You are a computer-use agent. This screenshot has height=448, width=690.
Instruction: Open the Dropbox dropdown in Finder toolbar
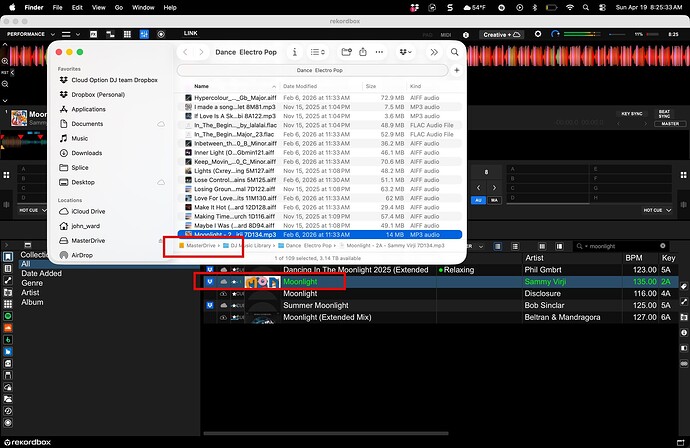[405, 52]
